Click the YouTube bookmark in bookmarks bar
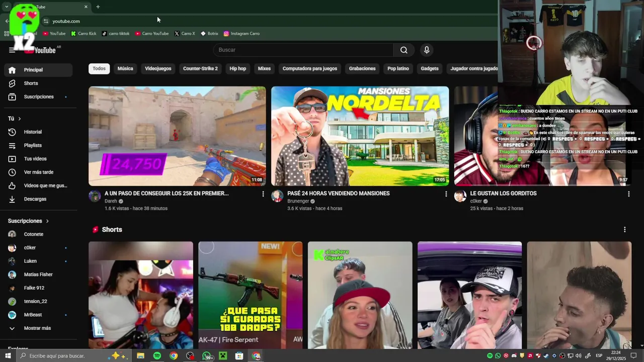Image resolution: width=644 pixels, height=362 pixels. pyautogui.click(x=54, y=34)
